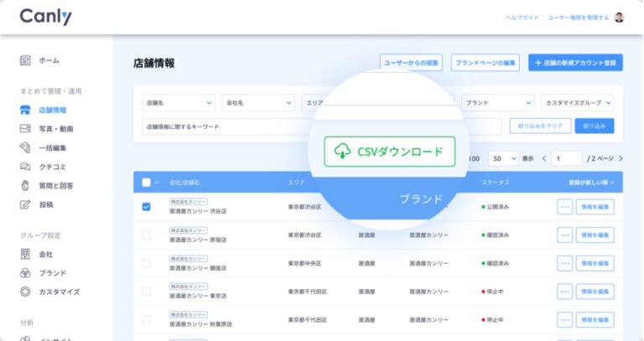The height and width of the screenshot is (341, 644).
Task: Open 店舗情報 store icon in sidebar
Action: (24, 110)
